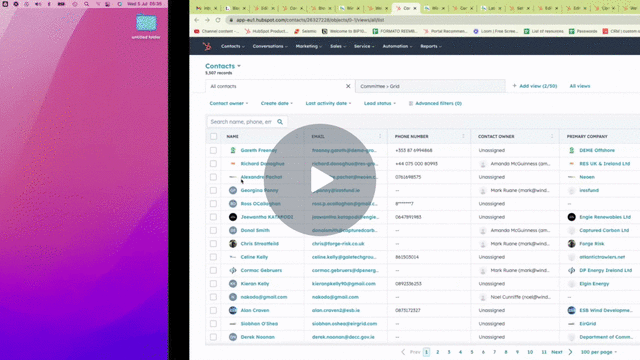
Task: Click the browser back arrow
Action: point(197,20)
